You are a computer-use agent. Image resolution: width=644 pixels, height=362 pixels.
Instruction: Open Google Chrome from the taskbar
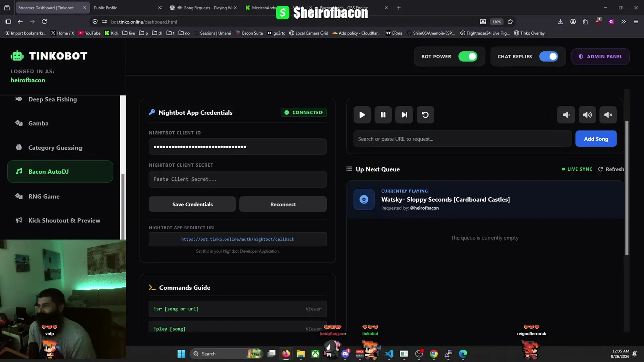tap(434, 354)
